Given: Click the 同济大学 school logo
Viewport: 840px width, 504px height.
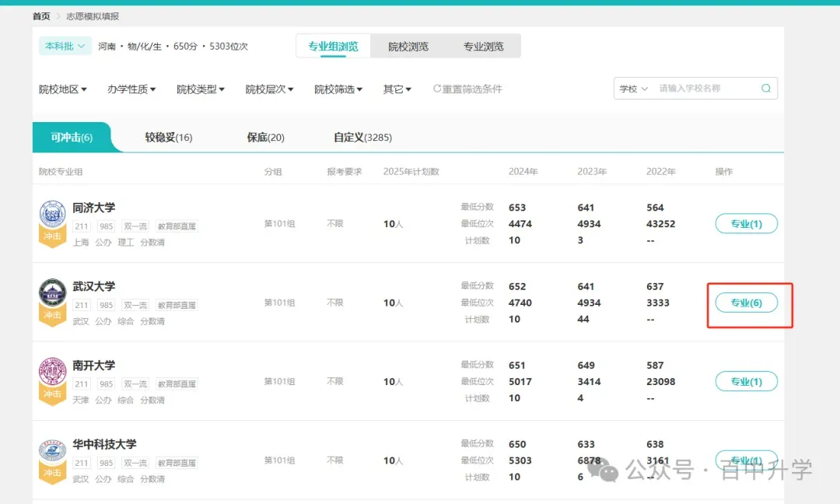Looking at the screenshot, I should click(53, 214).
